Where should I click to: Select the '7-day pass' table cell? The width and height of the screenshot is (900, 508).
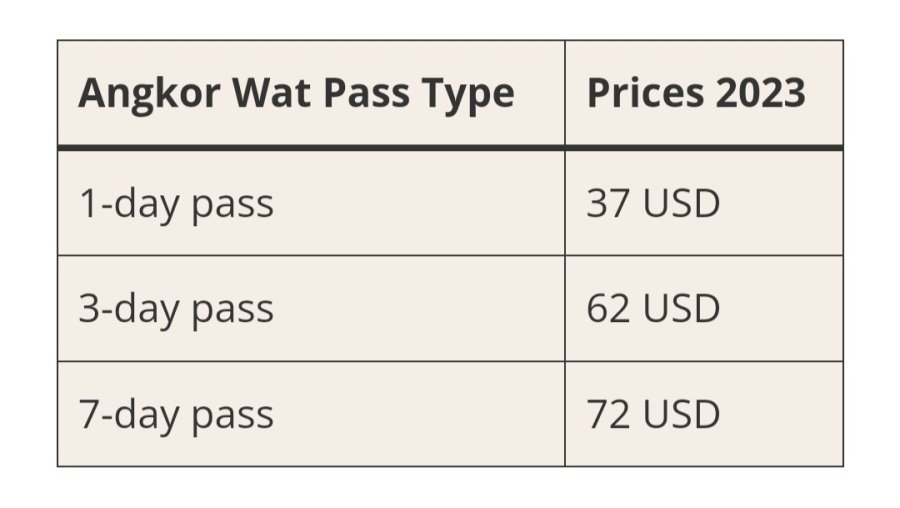(311, 414)
